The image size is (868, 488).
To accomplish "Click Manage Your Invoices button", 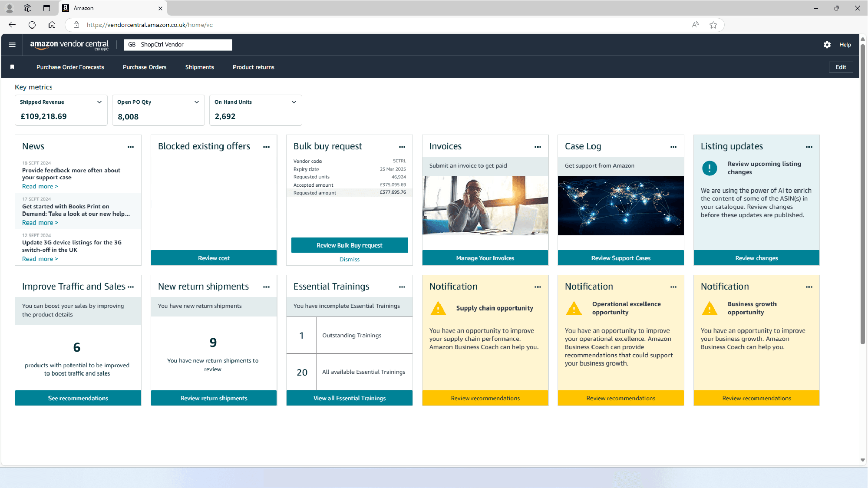I will [485, 258].
